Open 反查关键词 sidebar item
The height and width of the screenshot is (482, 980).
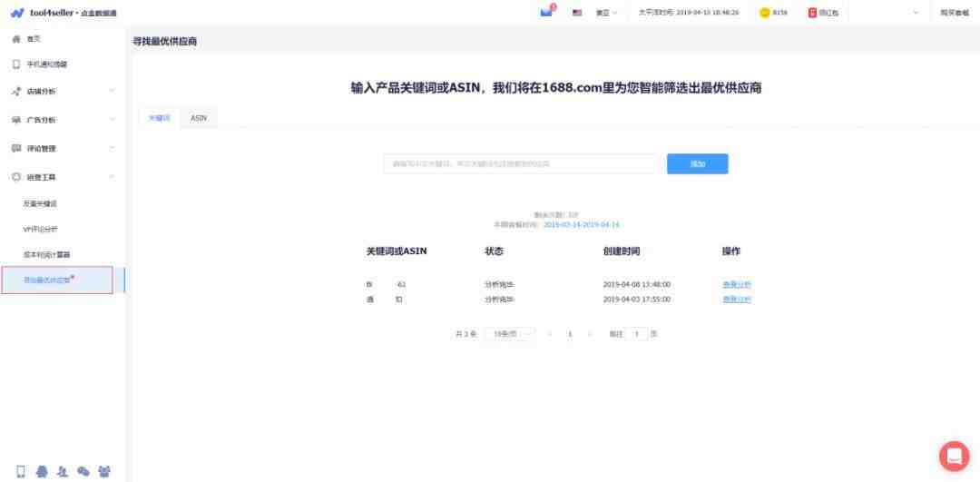click(40, 204)
